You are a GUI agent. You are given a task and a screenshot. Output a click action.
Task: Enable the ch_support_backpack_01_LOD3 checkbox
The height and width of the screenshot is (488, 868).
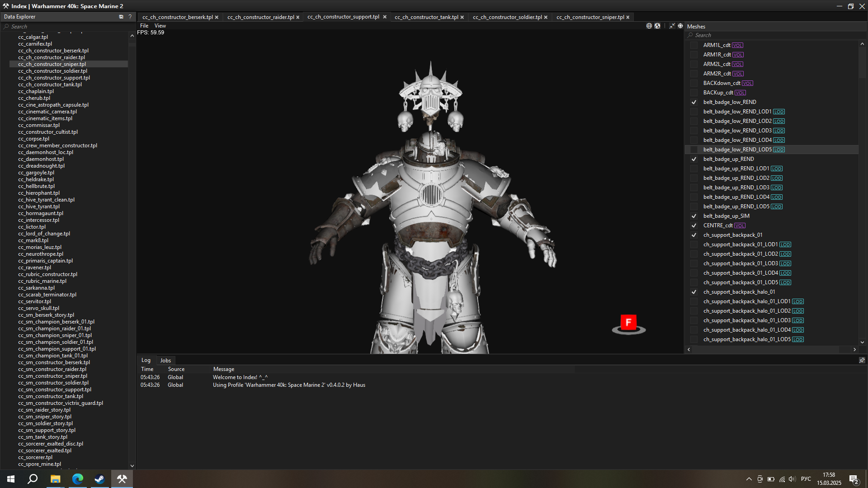(694, 263)
